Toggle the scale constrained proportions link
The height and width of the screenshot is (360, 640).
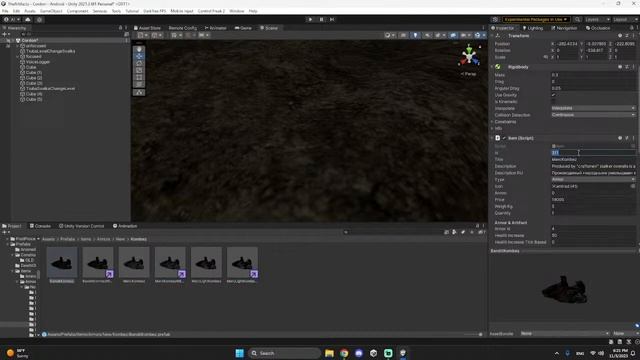[546, 57]
